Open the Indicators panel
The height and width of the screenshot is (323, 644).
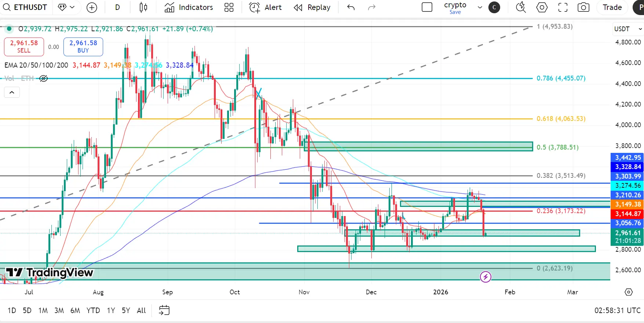189,7
